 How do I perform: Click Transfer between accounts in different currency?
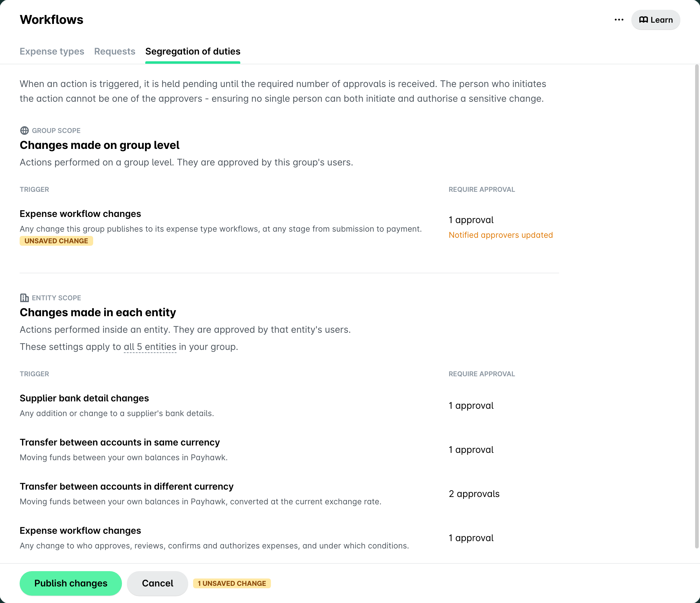tap(127, 487)
